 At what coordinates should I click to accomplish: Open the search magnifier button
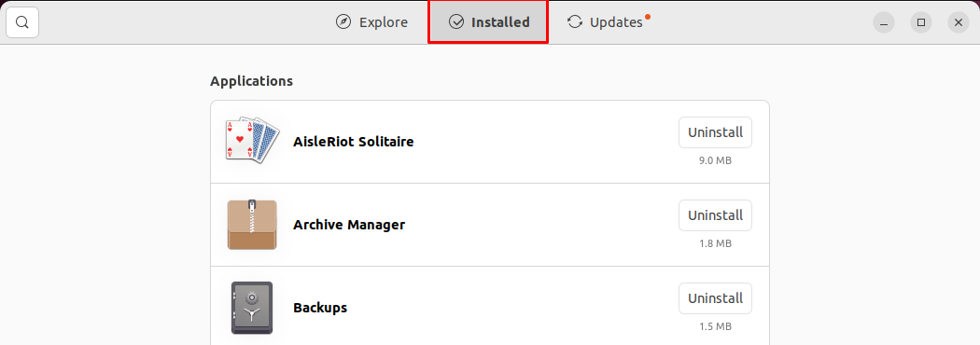click(22, 22)
